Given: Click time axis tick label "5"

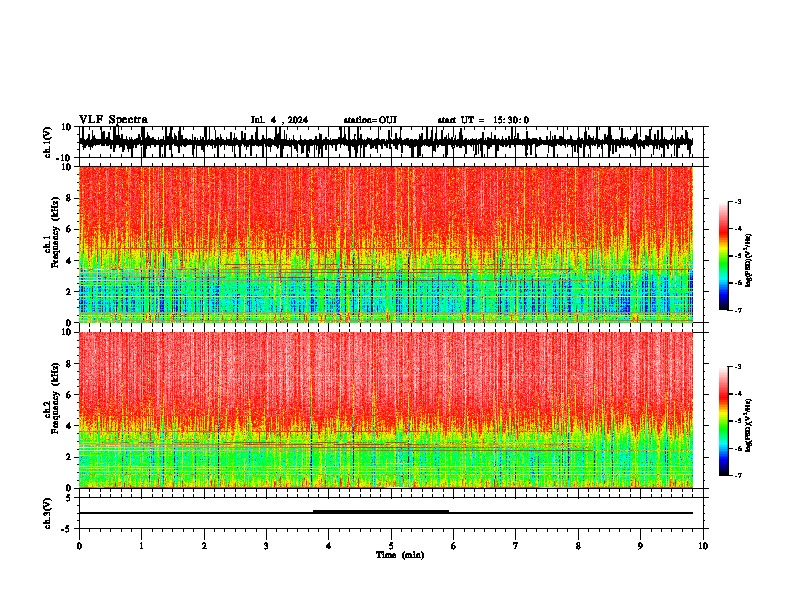Looking at the screenshot, I should [x=391, y=546].
